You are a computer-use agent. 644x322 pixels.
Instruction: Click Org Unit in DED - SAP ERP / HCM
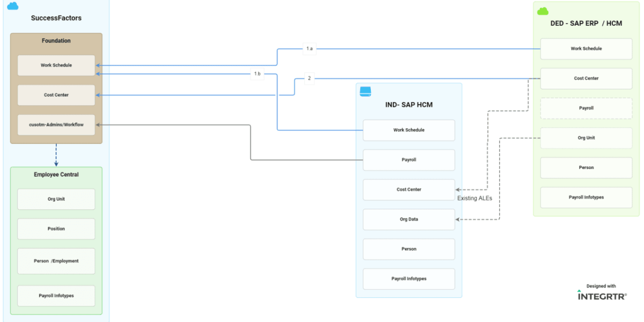[x=586, y=138]
